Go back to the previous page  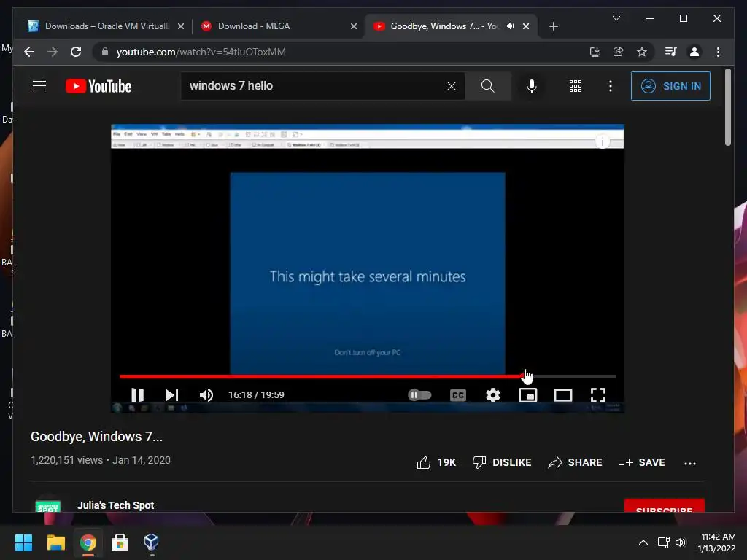click(29, 52)
